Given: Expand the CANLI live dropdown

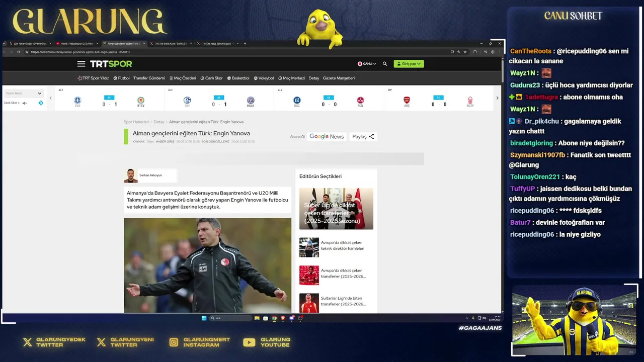Looking at the screenshot, I should pyautogui.click(x=367, y=64).
